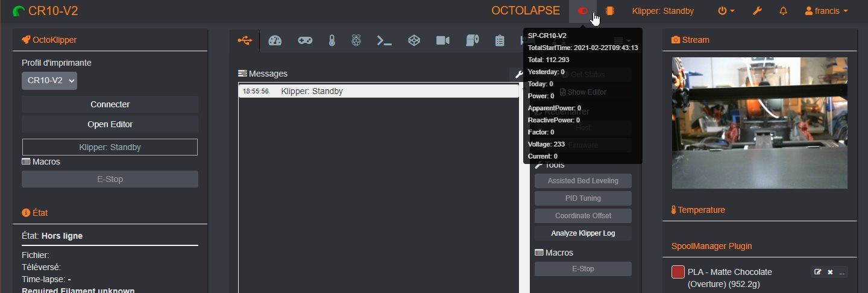Edit the selected spool with pencil icon
This screenshot has height=293, width=868.
[817, 272]
